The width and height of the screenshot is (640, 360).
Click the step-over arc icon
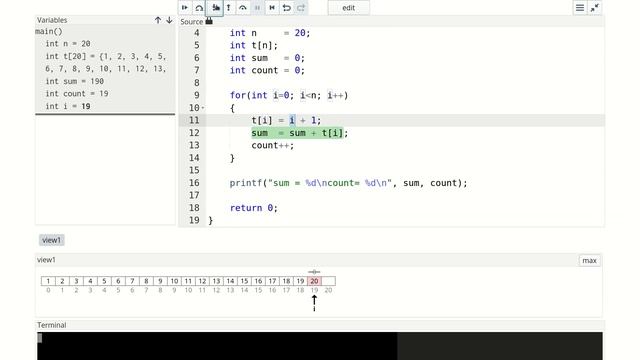pos(242,8)
